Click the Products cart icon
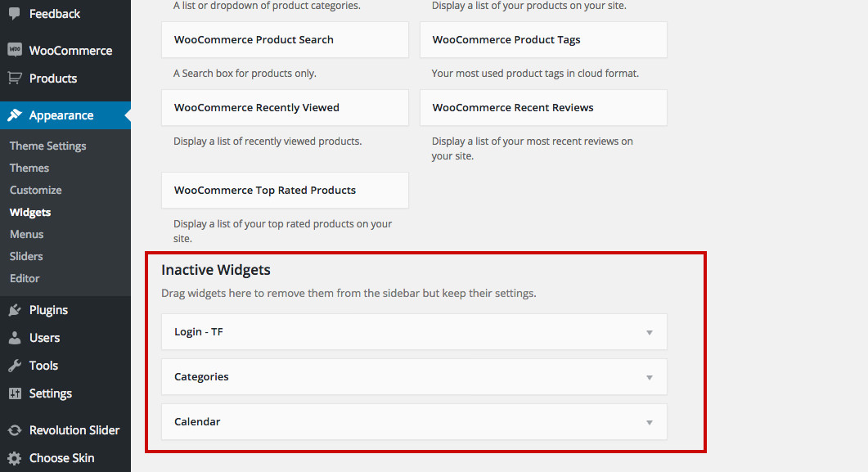This screenshot has height=472, width=868. tap(15, 78)
